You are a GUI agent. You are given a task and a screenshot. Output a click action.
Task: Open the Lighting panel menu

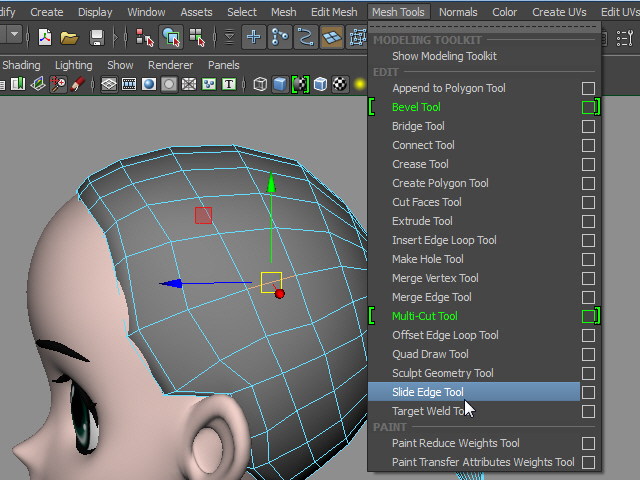point(73,65)
